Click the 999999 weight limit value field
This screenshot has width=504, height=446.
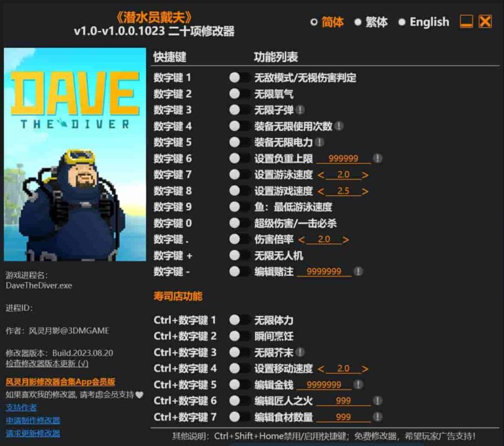point(343,159)
